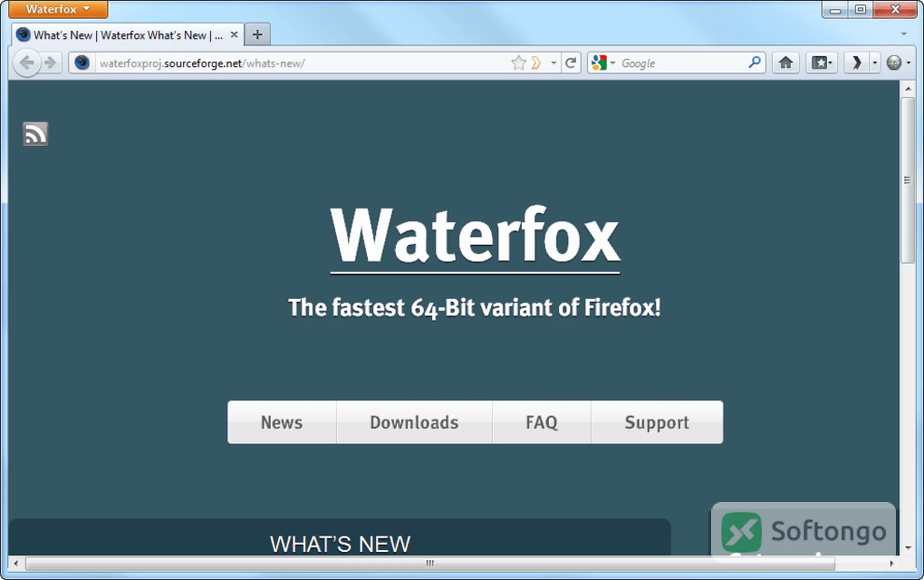Reload the current page
The width and height of the screenshot is (924, 580).
pos(571,63)
